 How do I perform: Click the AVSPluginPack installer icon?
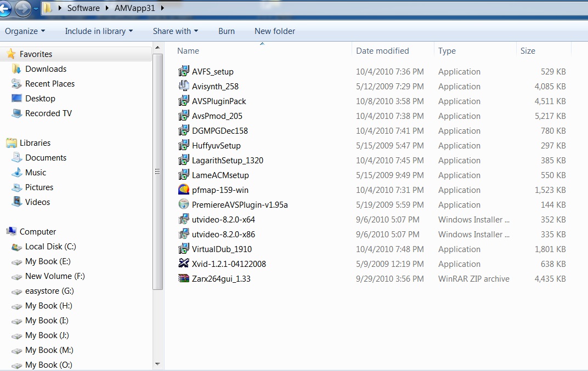[183, 101]
